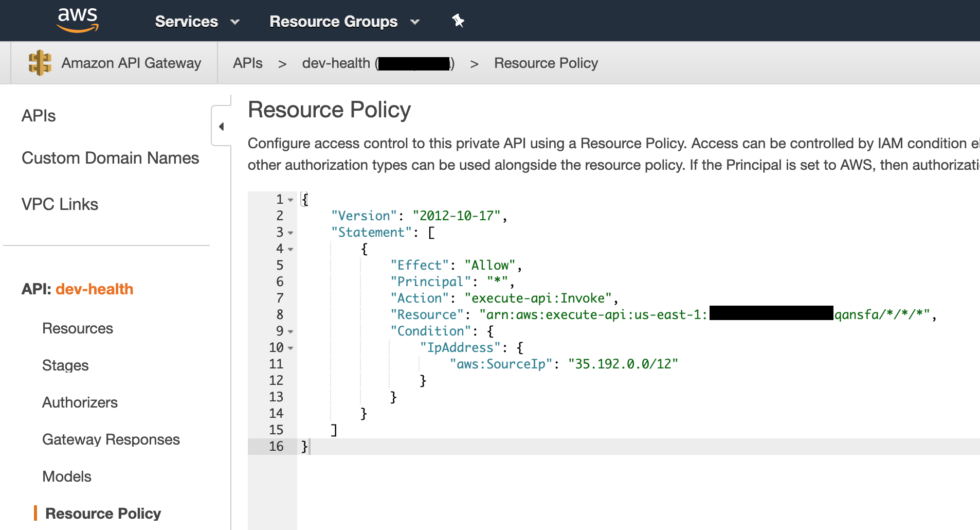Open the Stages section

pos(65,365)
